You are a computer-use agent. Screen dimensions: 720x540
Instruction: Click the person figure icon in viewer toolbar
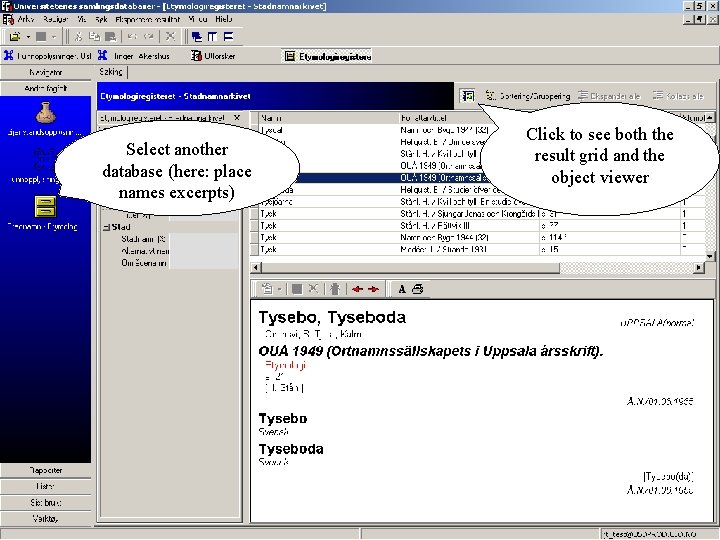coord(335,289)
